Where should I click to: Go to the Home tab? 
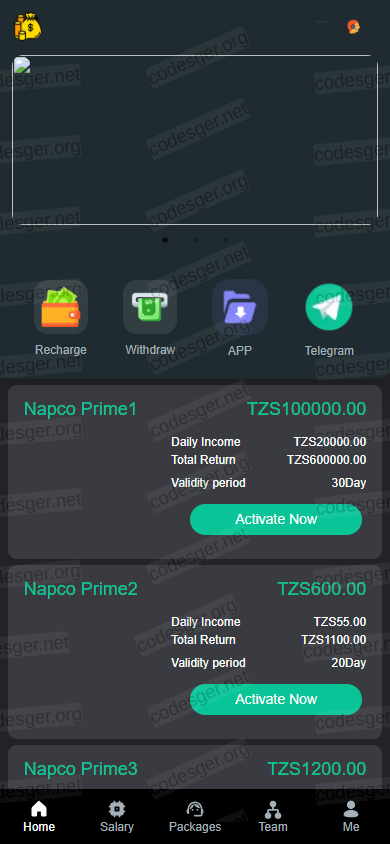pos(39,816)
